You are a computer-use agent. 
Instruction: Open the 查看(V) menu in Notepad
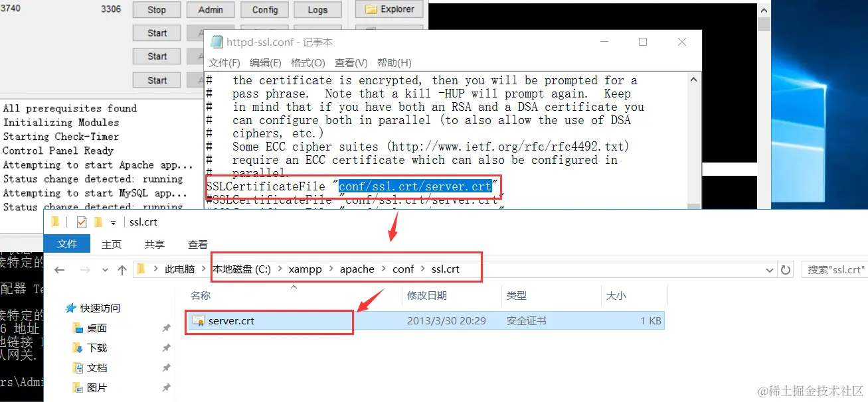[351, 63]
